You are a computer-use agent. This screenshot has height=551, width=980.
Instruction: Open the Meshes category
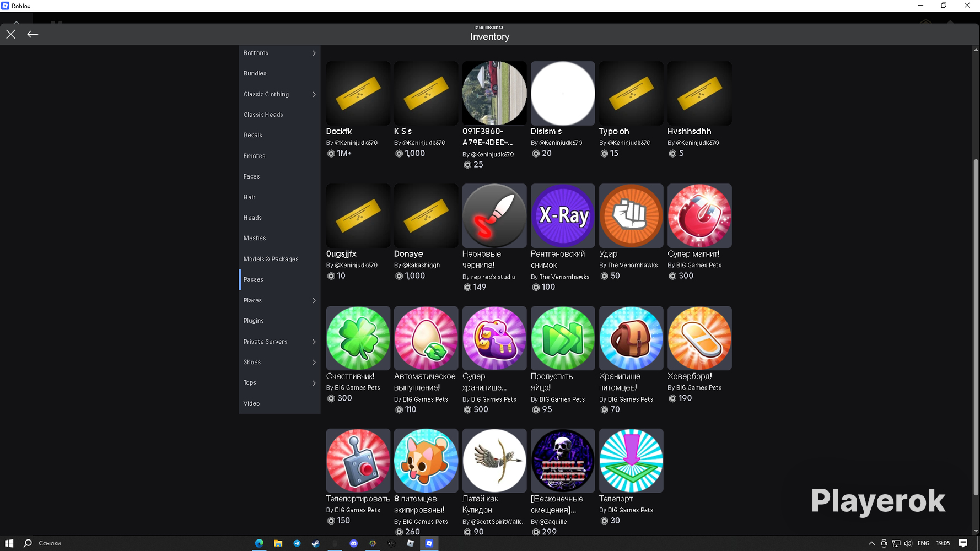click(279, 238)
